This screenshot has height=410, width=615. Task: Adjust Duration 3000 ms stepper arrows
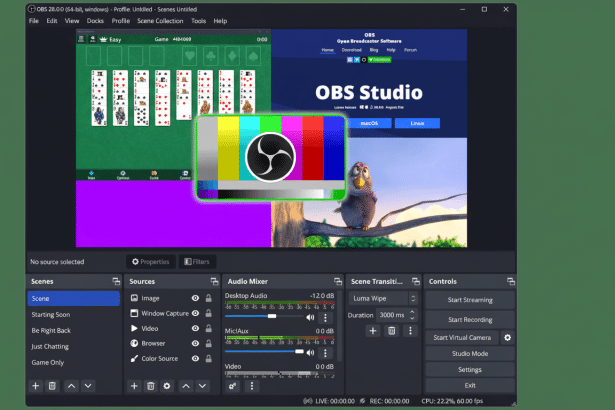(x=412, y=315)
